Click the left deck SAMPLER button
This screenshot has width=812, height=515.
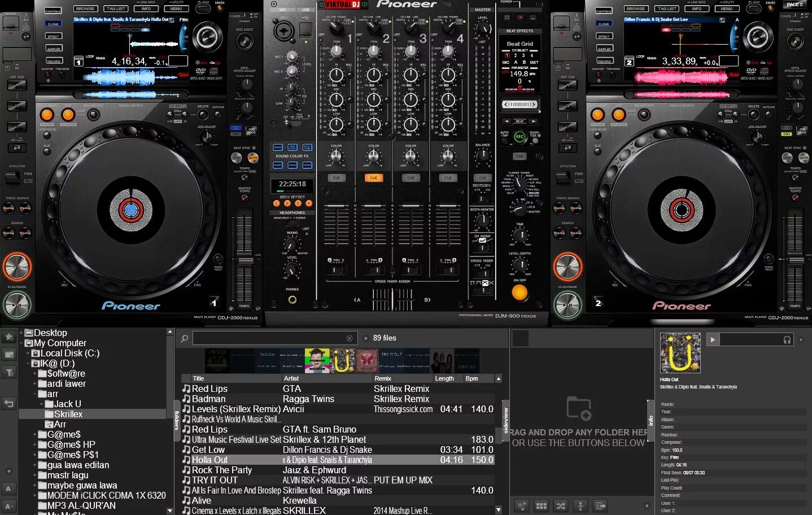(x=53, y=49)
